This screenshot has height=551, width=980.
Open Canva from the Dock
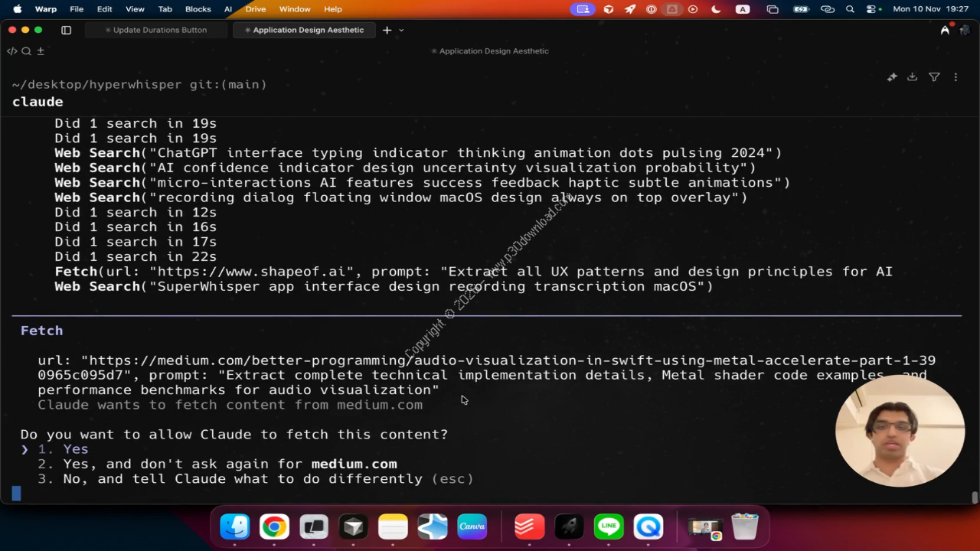(x=472, y=527)
